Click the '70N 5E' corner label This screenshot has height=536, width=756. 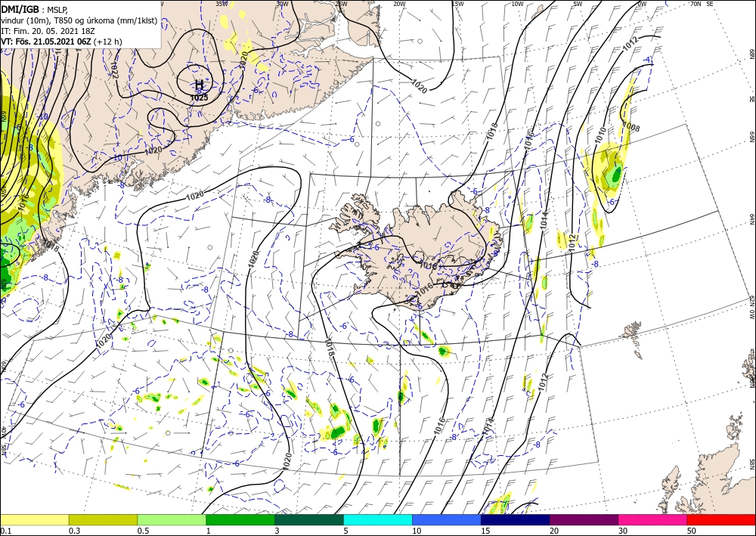(702, 4)
